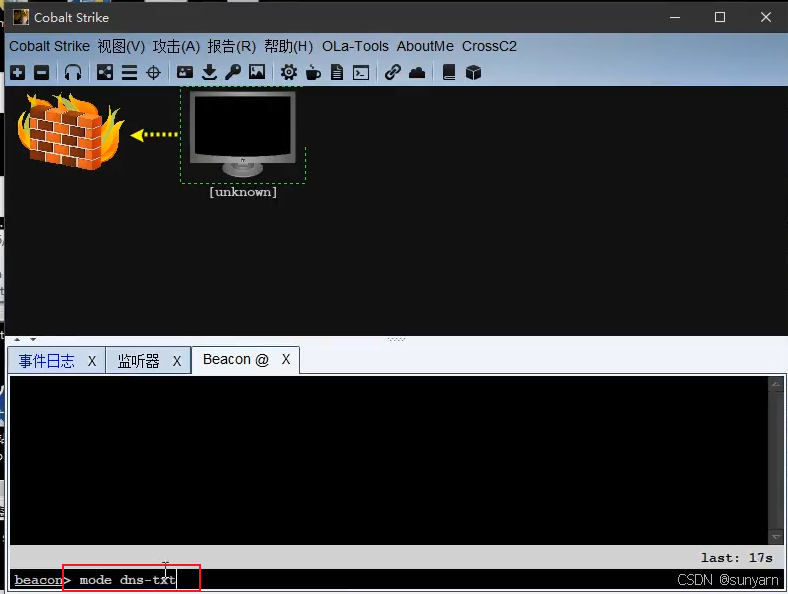788x594 pixels.
Task: Close the 事件日志 tab
Action: tap(92, 361)
